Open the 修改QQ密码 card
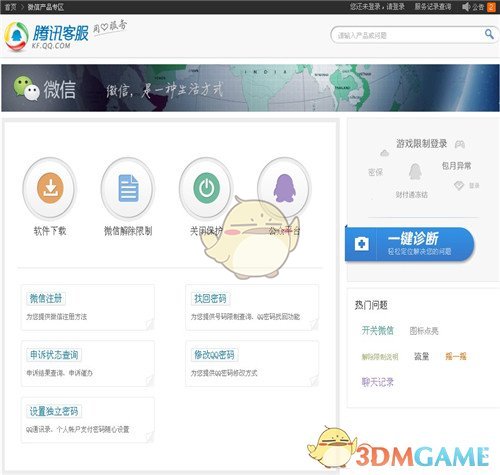Screen dimensions: 500x475 pyautogui.click(x=252, y=364)
